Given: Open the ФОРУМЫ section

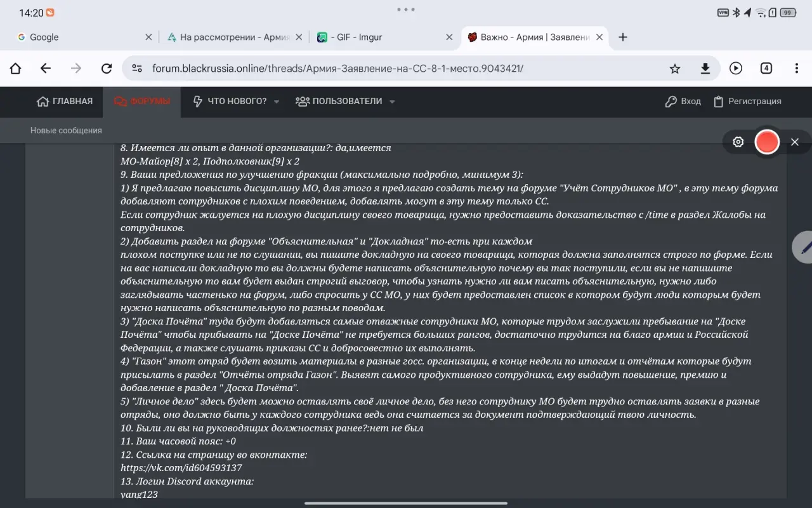Looking at the screenshot, I should point(142,102).
